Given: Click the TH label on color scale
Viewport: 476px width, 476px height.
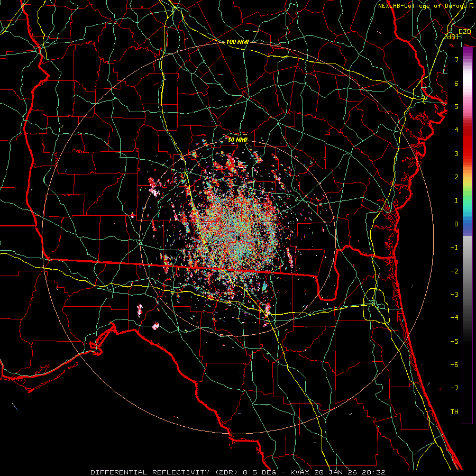Looking at the screenshot, I should point(454,412).
